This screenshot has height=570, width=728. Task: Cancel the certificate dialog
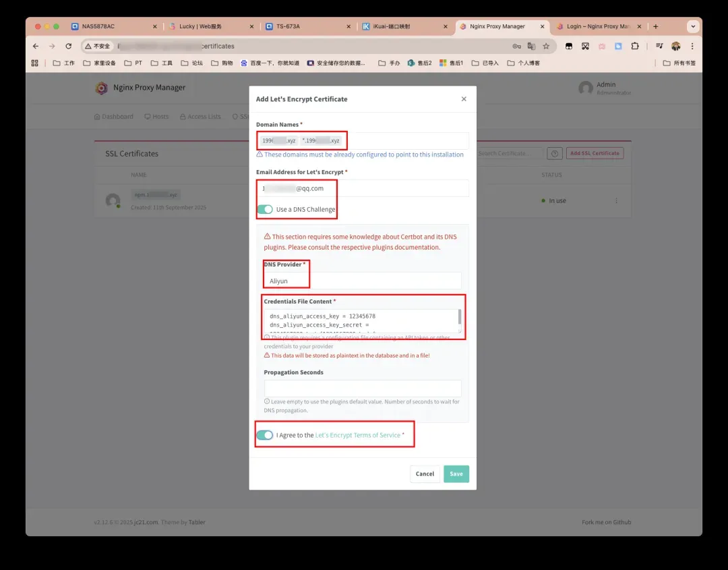[x=425, y=474]
